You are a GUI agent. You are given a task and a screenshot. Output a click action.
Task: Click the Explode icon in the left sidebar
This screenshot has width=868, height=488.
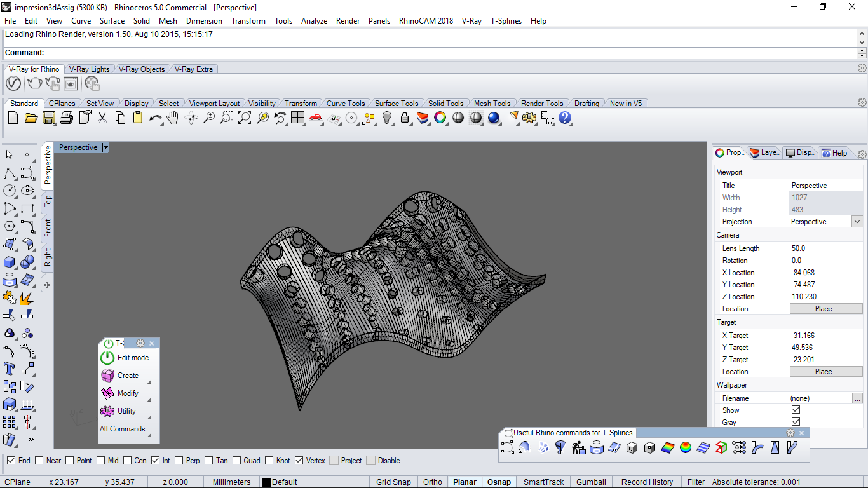coord(27,297)
